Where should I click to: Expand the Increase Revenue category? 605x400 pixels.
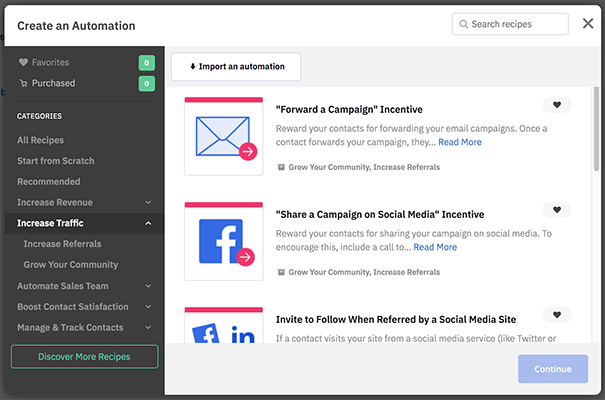(x=148, y=203)
